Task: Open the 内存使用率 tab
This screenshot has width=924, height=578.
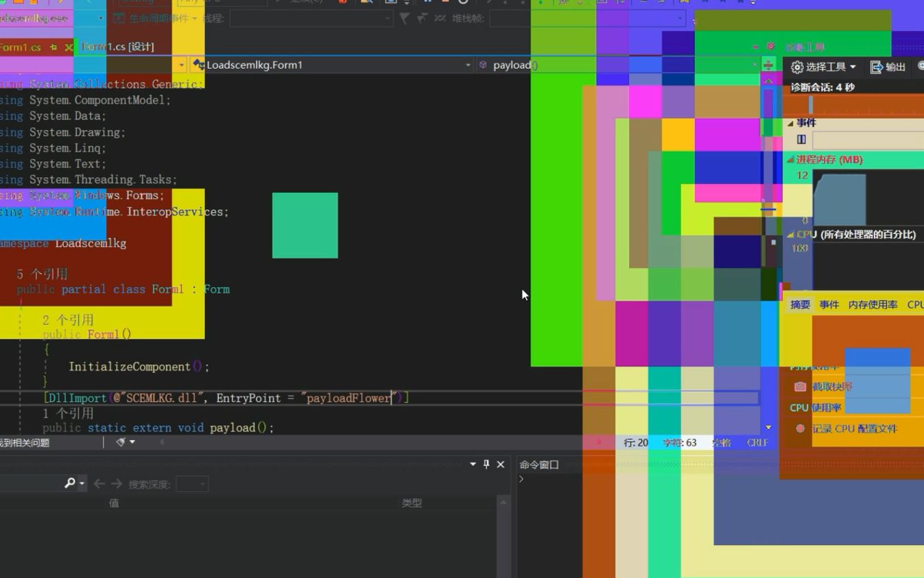Action: coord(873,304)
